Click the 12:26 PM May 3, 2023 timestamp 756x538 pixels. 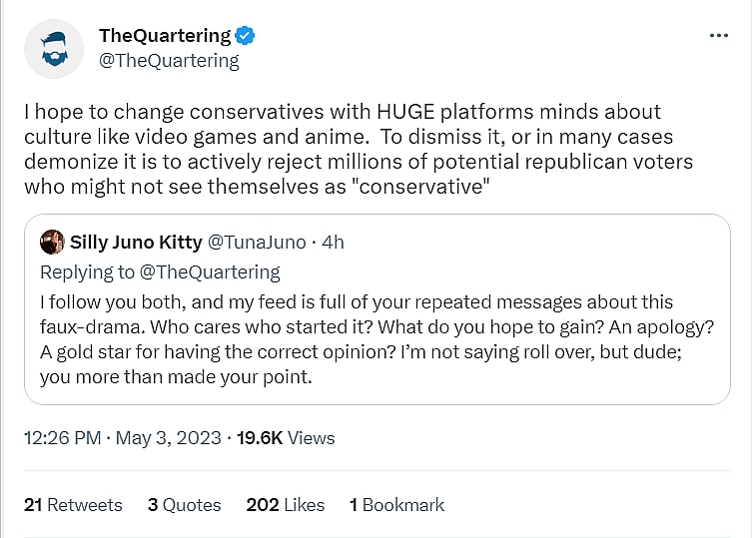pos(124,437)
